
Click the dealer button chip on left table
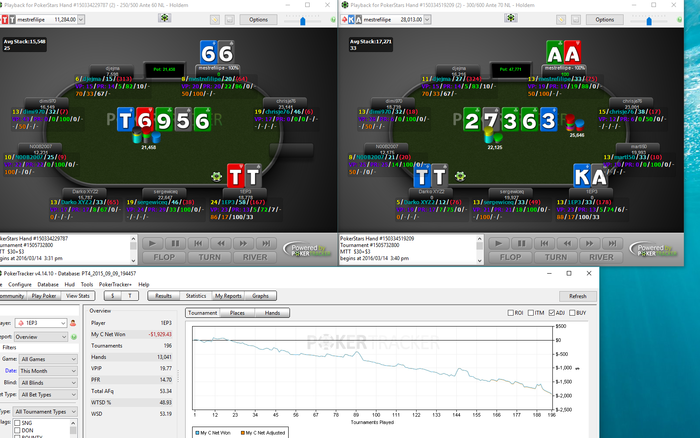coord(217,176)
